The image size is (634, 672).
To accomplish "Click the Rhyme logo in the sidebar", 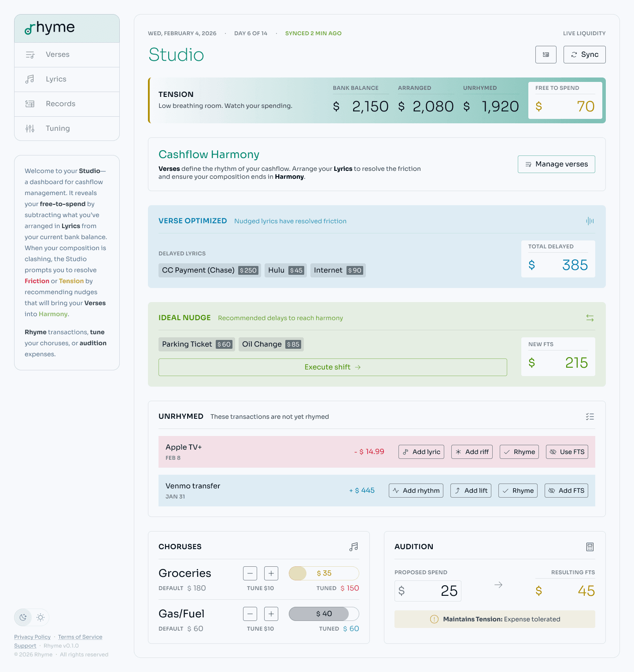I will coord(50,28).
